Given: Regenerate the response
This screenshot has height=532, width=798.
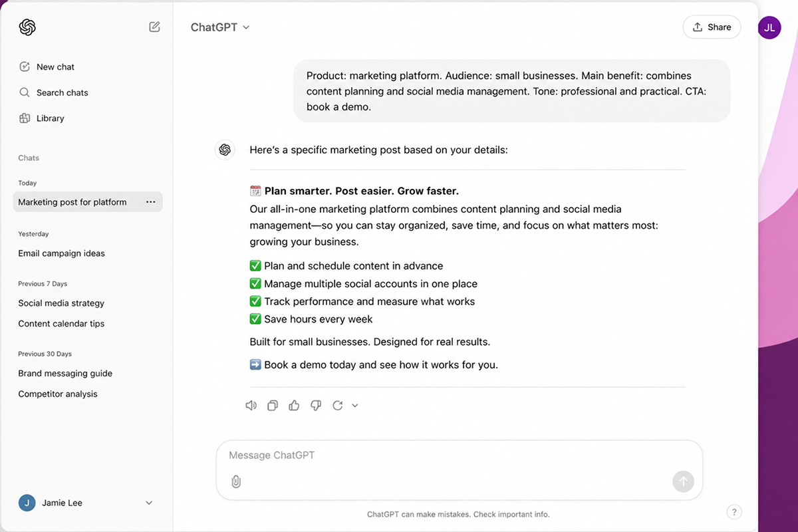Looking at the screenshot, I should pos(338,406).
